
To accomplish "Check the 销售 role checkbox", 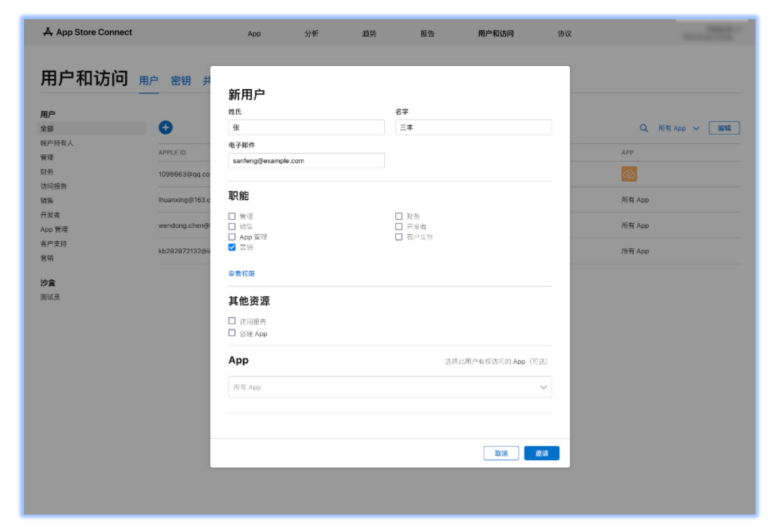I will 232,226.
